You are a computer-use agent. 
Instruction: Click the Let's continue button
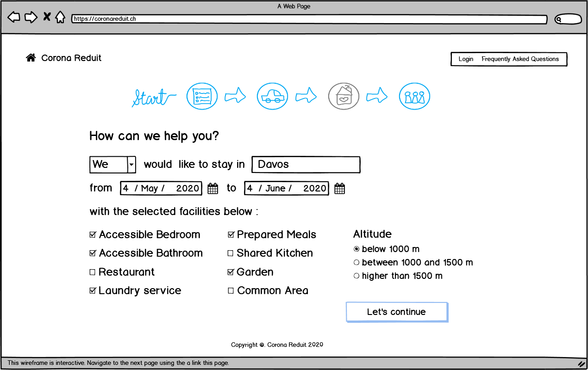point(397,312)
